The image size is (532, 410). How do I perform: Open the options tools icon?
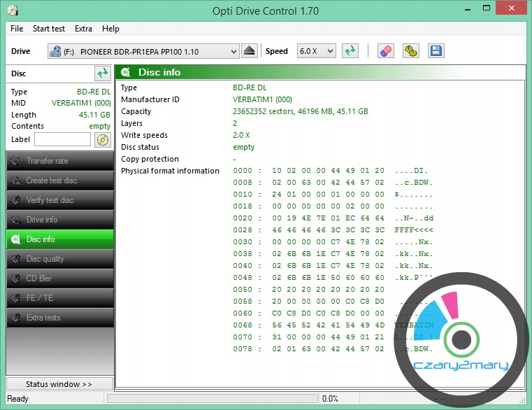click(x=410, y=51)
